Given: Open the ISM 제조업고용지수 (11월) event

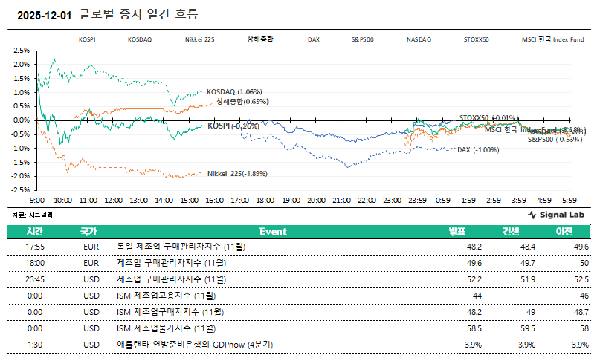Looking at the screenshot, I should (168, 296).
